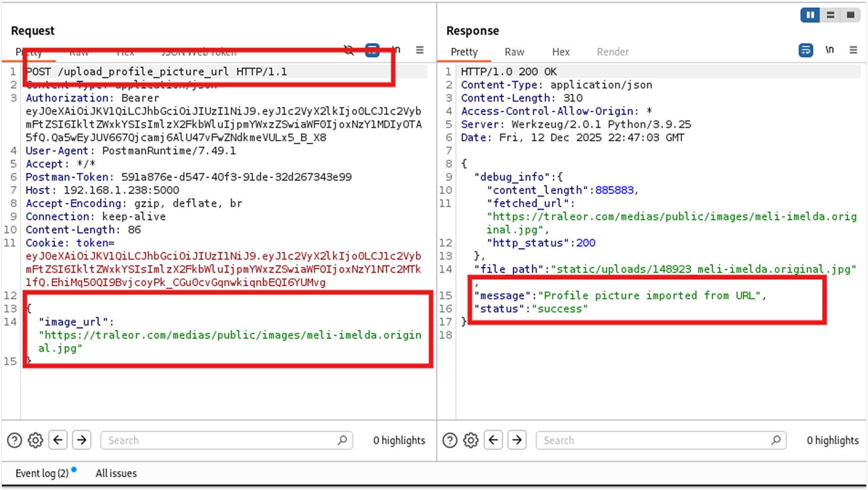Select the search icon in the Request toolbar
Screen dimensions: 868x490
[348, 50]
